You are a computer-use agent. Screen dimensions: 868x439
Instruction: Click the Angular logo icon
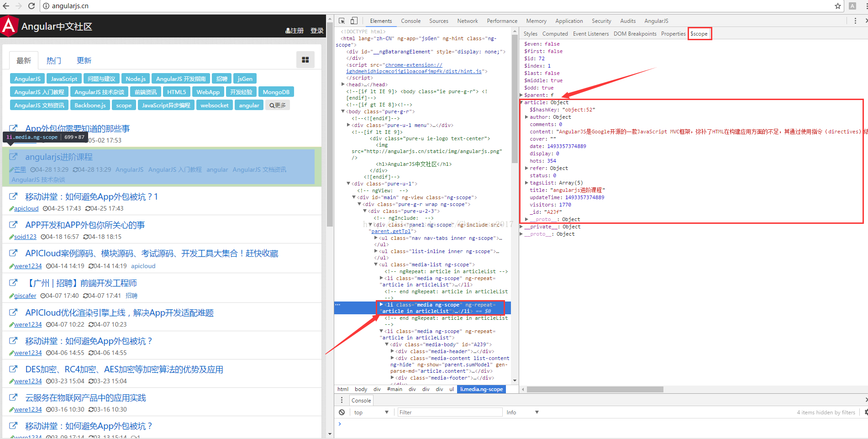[x=9, y=26]
